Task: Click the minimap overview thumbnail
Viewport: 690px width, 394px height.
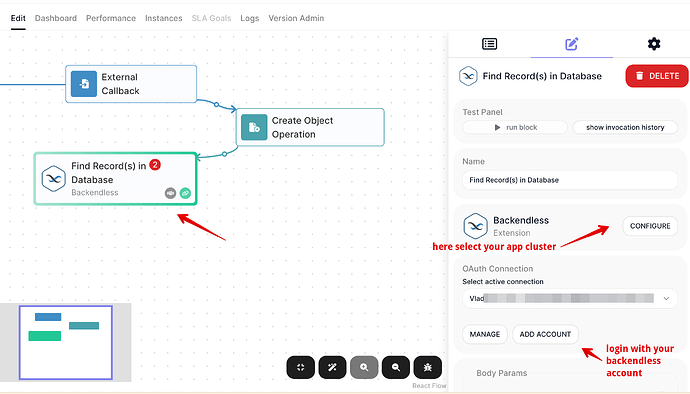Action: coord(66,342)
